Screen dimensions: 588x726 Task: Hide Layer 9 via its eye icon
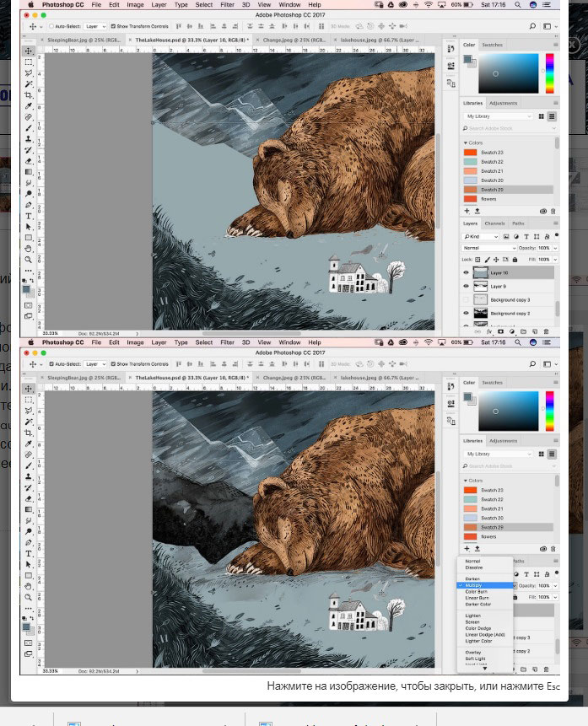[467, 286]
